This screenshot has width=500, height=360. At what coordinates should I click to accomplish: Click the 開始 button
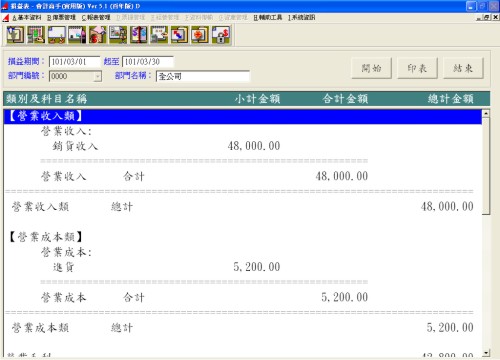[x=371, y=68]
